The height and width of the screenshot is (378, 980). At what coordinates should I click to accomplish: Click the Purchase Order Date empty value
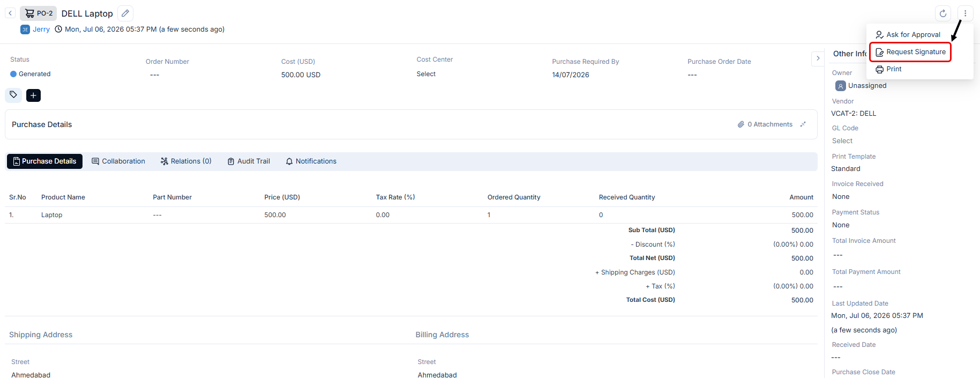coord(692,75)
